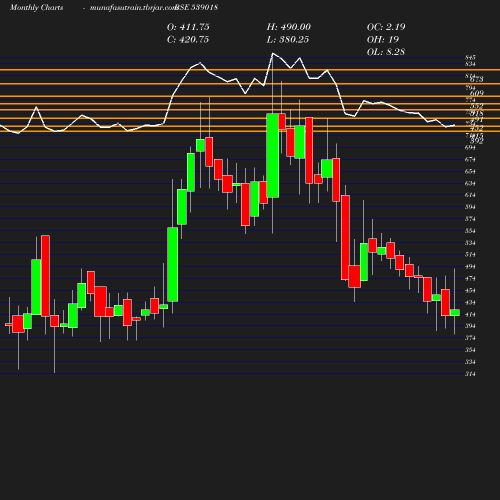Click the 'OH: 19' reading
Viewport: 500px width, 500px height.
click(383, 40)
